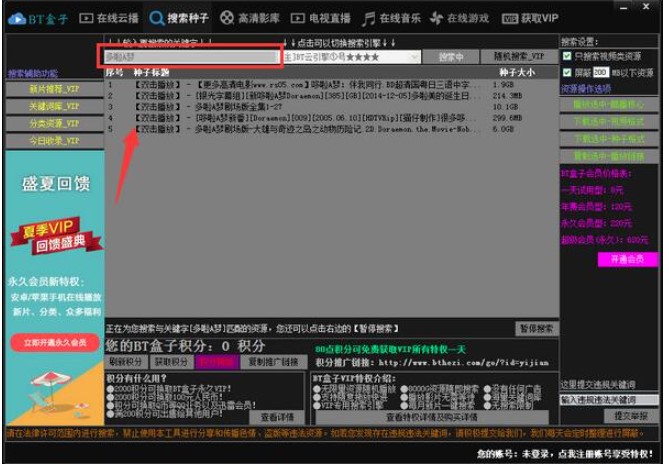Viewport: 669px width, 465px height.
Task: Select result row 3 剧场版全集1-27
Action: (x=332, y=107)
